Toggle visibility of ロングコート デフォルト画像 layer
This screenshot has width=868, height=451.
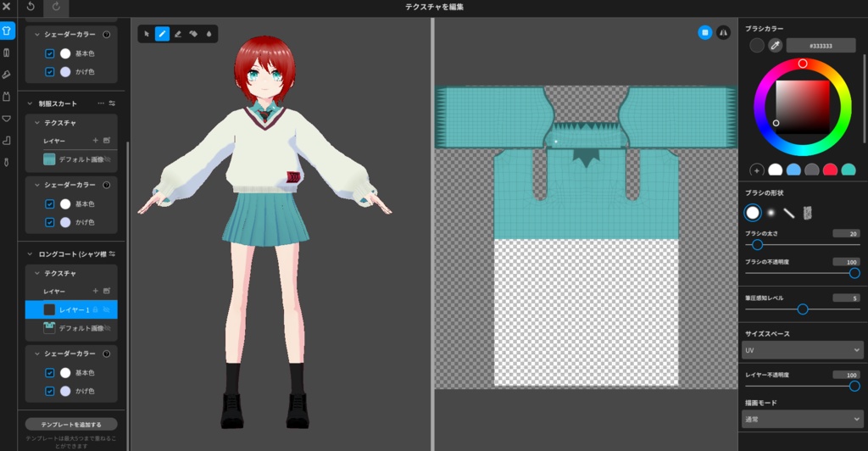coord(108,328)
